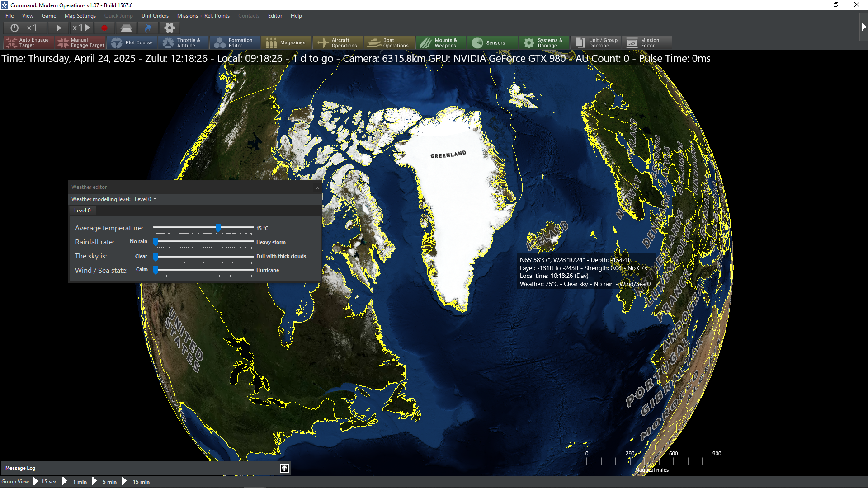Screen dimensions: 868x488
Task: Open Throttle & Altitude
Action: click(x=184, y=42)
